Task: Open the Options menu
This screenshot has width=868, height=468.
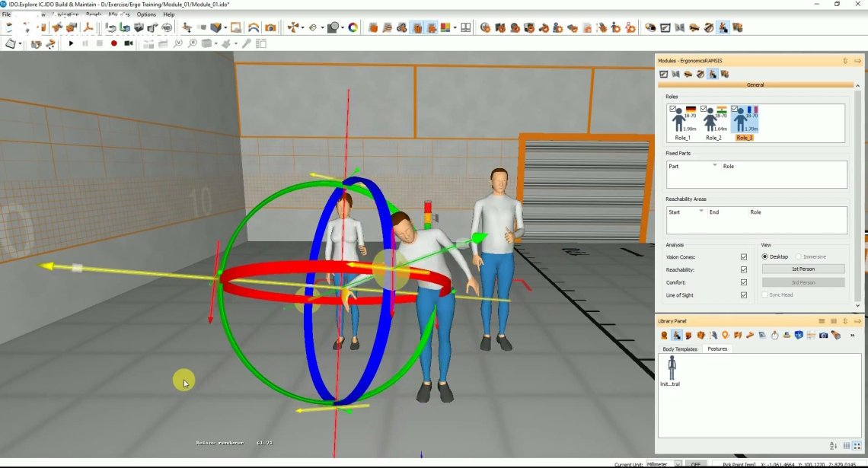Action: click(146, 14)
